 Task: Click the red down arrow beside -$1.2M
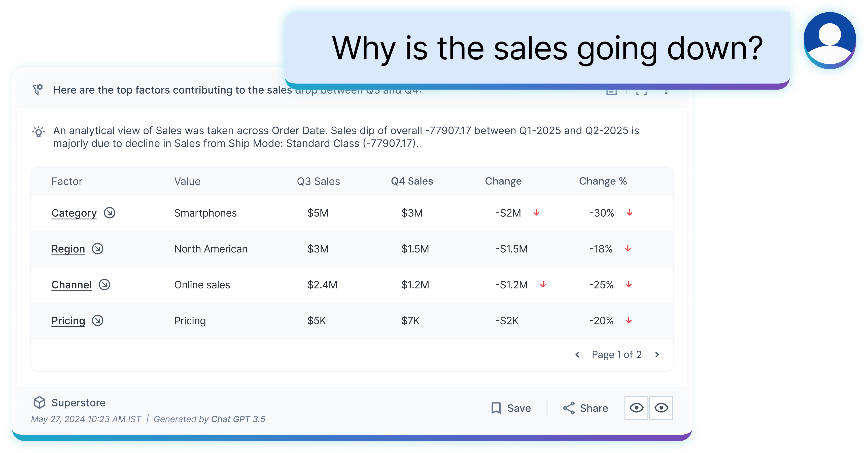coord(543,284)
